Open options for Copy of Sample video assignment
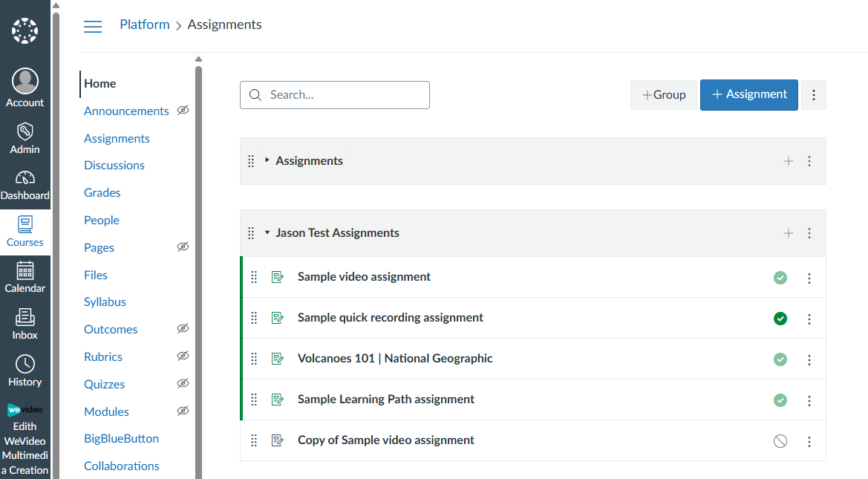The height and width of the screenshot is (479, 868). click(809, 441)
